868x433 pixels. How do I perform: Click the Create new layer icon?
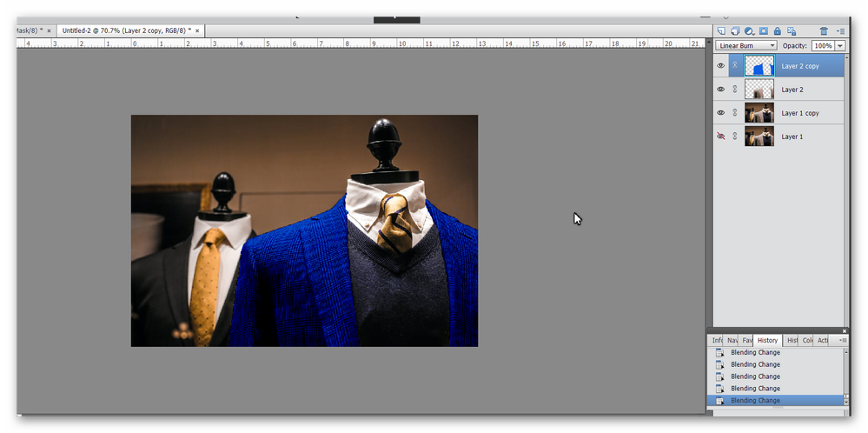pyautogui.click(x=721, y=31)
